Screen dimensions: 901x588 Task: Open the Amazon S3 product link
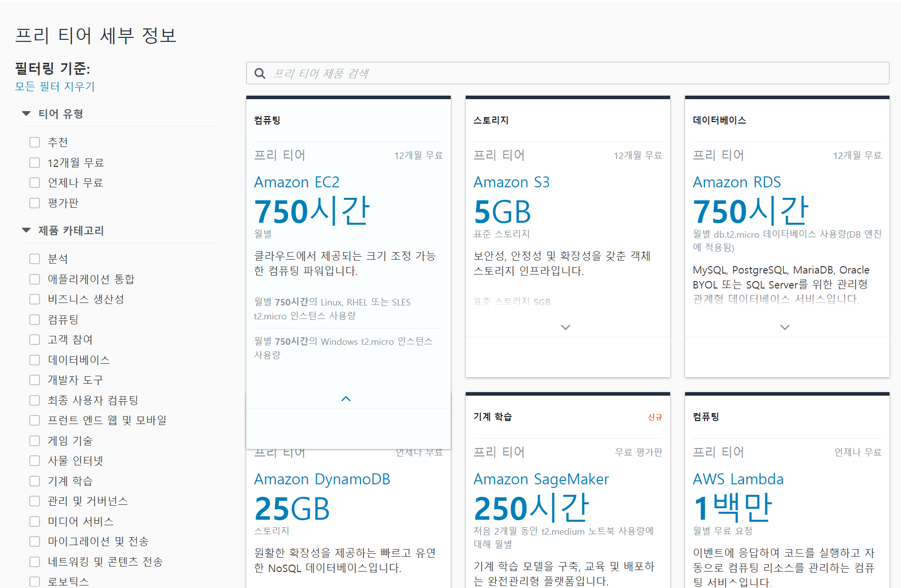[512, 182]
